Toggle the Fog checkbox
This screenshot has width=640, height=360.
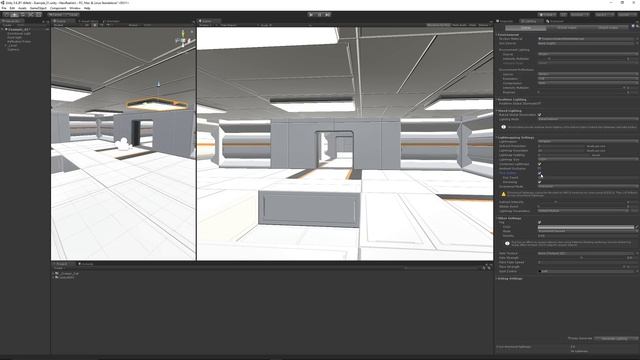pos(540,222)
